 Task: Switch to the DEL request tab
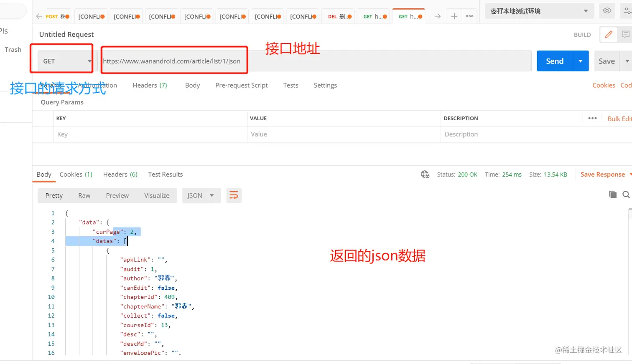click(x=339, y=16)
